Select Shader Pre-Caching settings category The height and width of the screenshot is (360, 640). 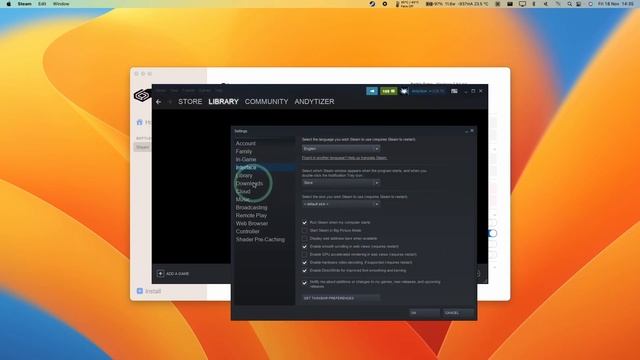(260, 240)
